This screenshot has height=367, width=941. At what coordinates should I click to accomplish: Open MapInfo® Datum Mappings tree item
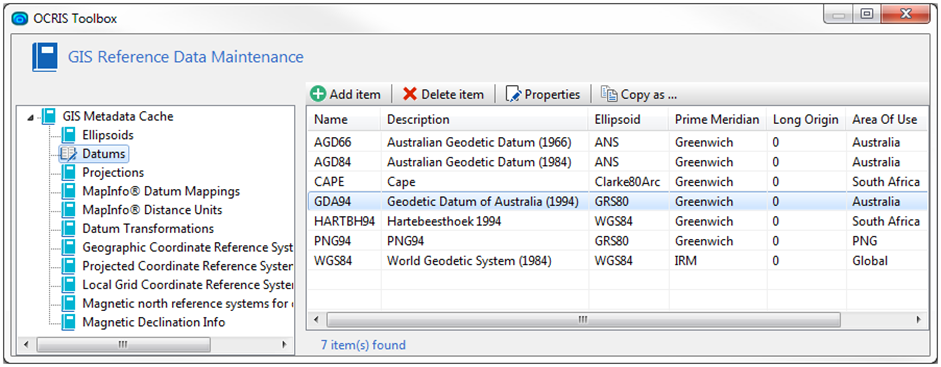pos(161,191)
